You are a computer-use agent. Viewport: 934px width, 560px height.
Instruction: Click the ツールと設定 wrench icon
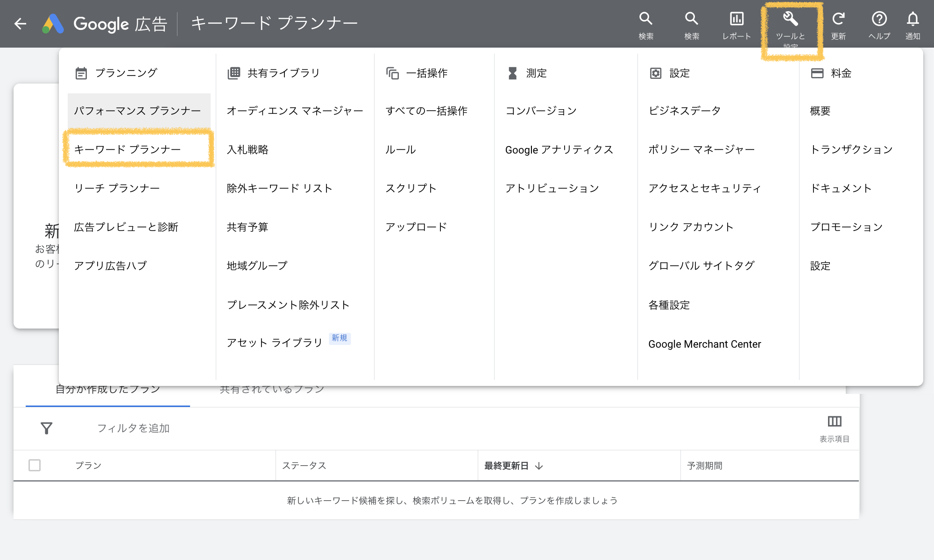(791, 19)
